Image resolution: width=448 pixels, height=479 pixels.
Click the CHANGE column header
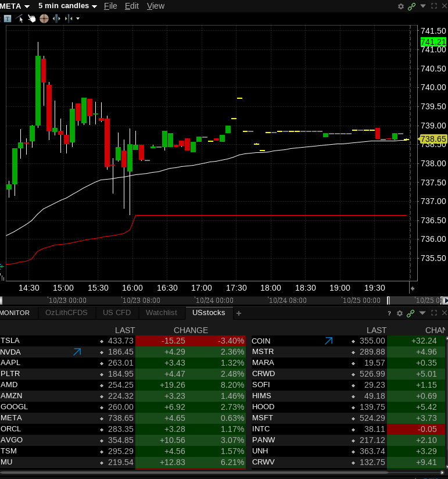pos(191,330)
